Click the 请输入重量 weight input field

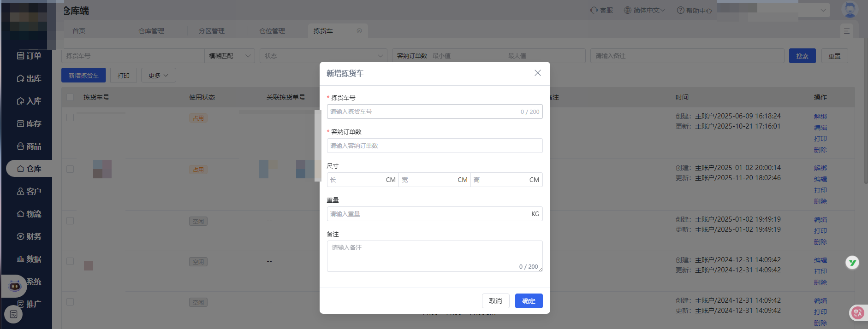click(x=429, y=214)
